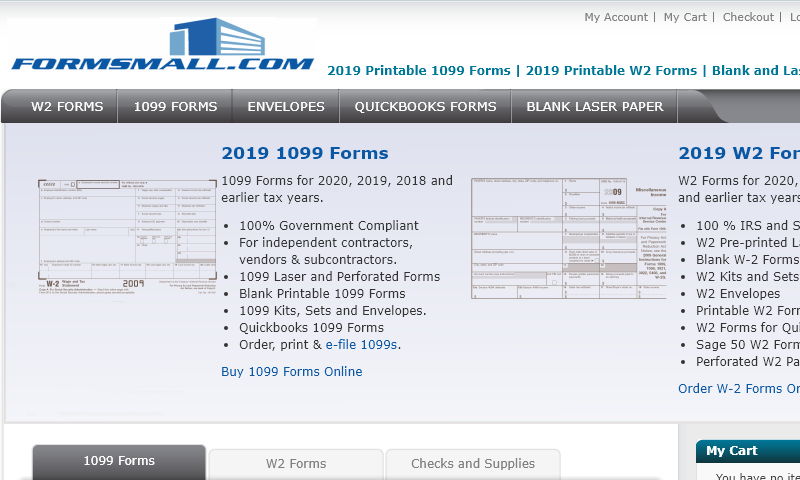Viewport: 800px width, 480px height.
Task: Click the FormsMall.com logo
Action: click(x=162, y=44)
